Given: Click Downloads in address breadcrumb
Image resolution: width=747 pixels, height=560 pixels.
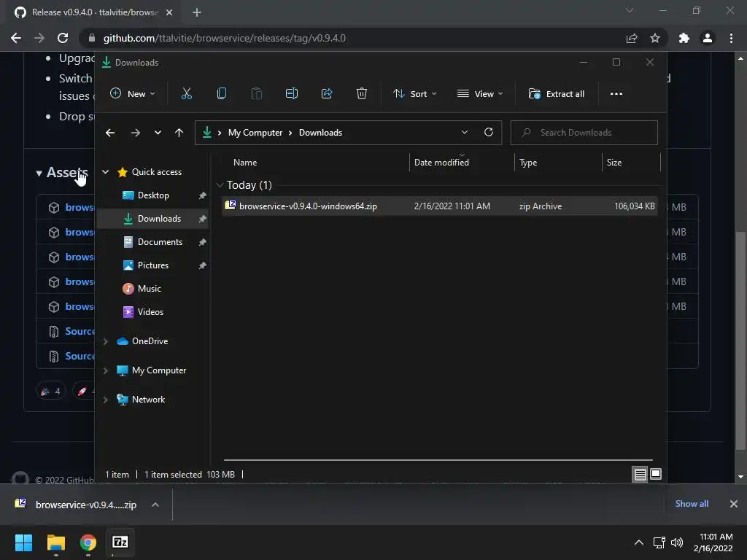Looking at the screenshot, I should coord(321,133).
